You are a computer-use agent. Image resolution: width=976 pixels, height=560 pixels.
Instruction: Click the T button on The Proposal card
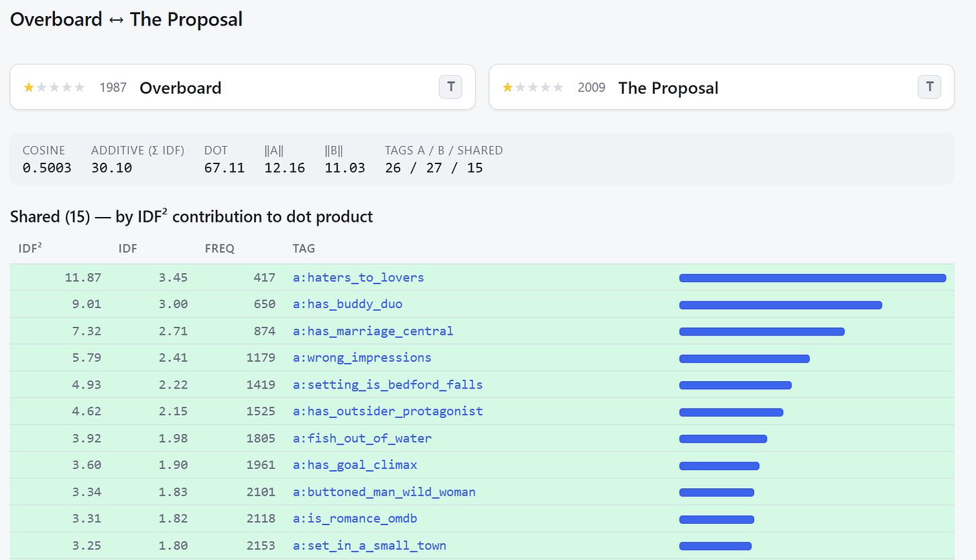(929, 87)
